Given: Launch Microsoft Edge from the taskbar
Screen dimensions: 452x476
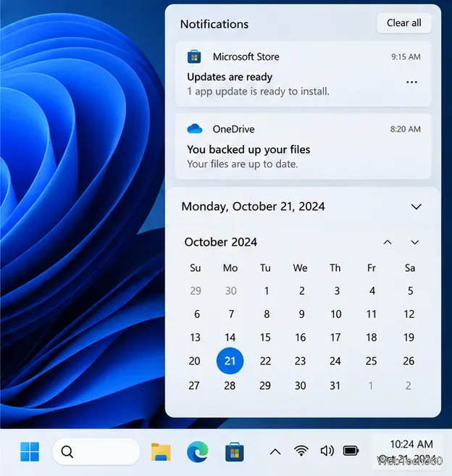Looking at the screenshot, I should [x=197, y=451].
